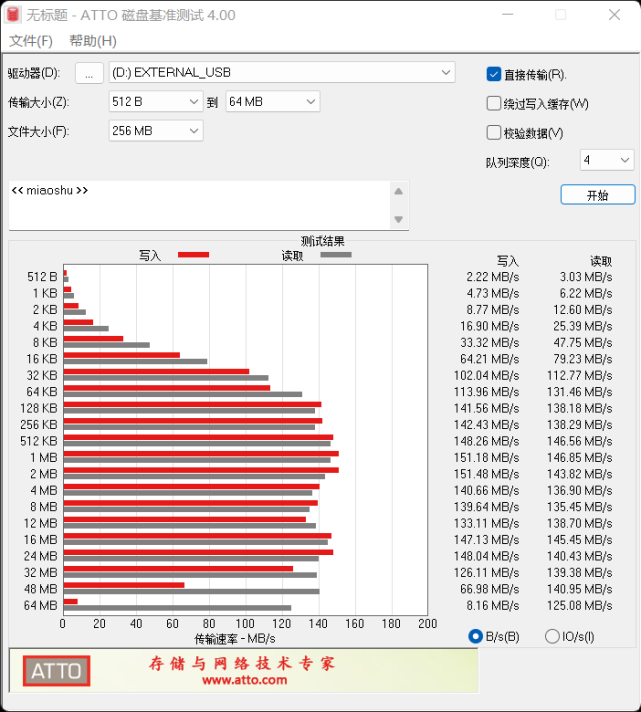
Task: Click the gray 读取 legend swatch
Action: (x=336, y=255)
